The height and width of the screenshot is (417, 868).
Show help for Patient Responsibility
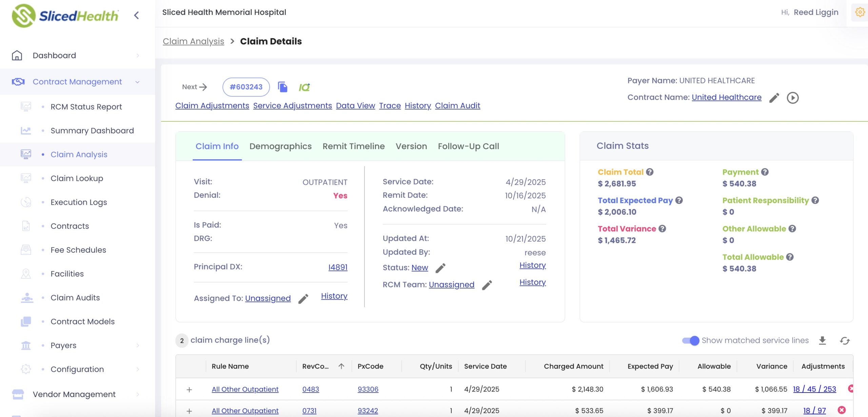[815, 200]
